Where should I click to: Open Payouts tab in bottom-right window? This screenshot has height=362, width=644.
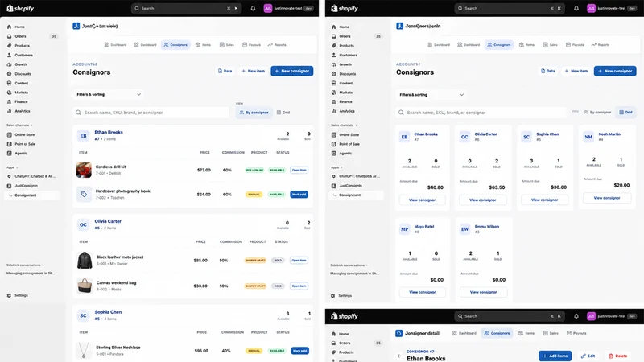pyautogui.click(x=576, y=333)
